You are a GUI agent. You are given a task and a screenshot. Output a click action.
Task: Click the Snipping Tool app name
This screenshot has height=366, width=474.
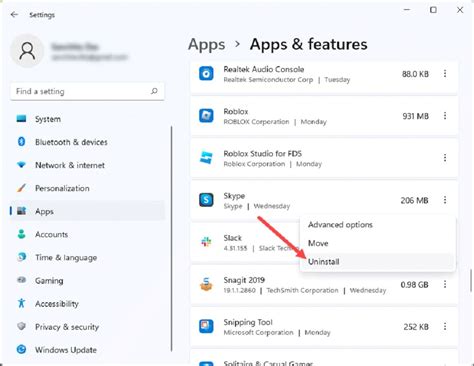coord(248,322)
